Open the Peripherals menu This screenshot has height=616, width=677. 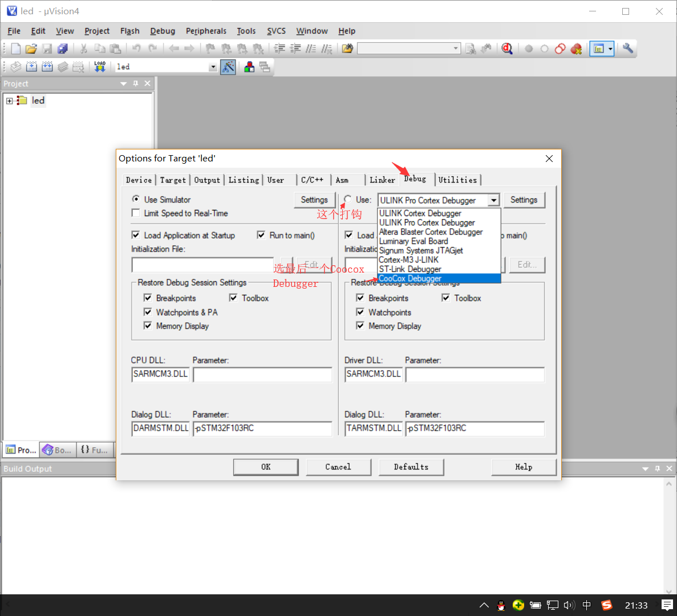tap(206, 31)
